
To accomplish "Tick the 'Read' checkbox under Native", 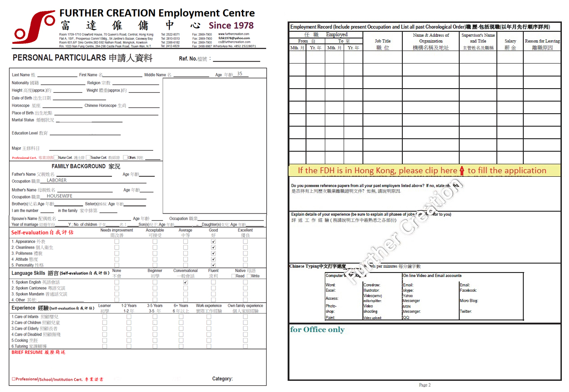I will tap(233, 276).
